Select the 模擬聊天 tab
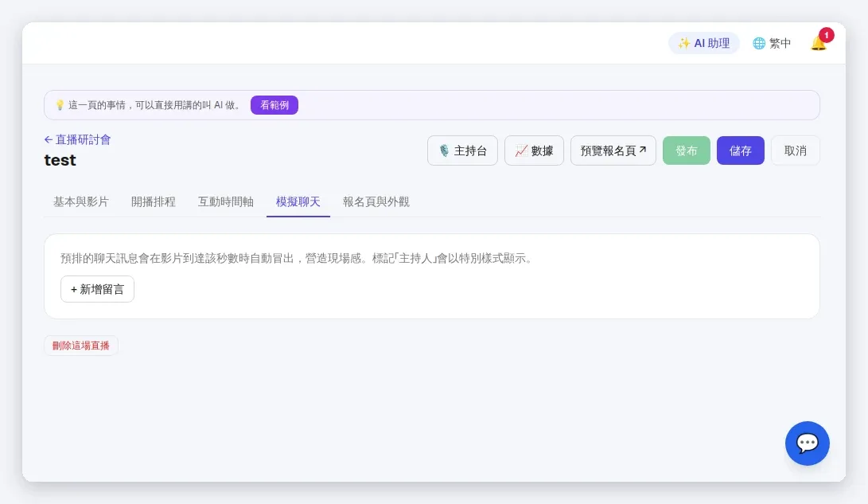The height and width of the screenshot is (504, 868). 298,202
